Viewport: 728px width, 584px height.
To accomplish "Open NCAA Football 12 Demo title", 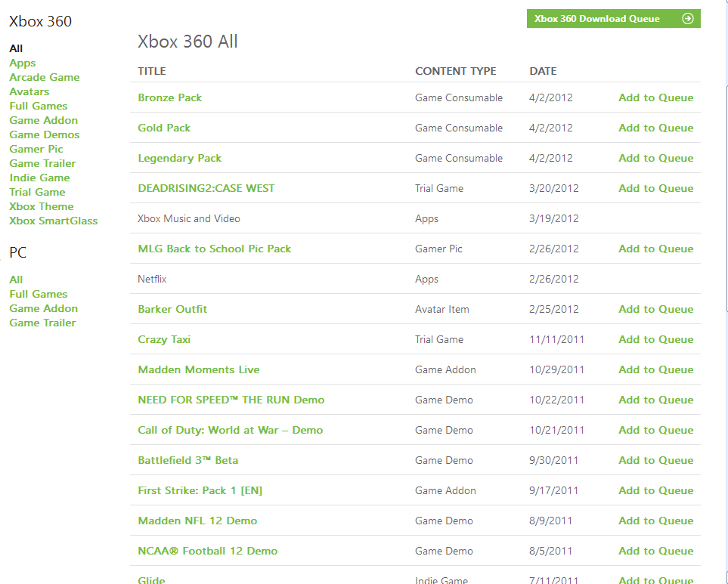I will pyautogui.click(x=208, y=551).
